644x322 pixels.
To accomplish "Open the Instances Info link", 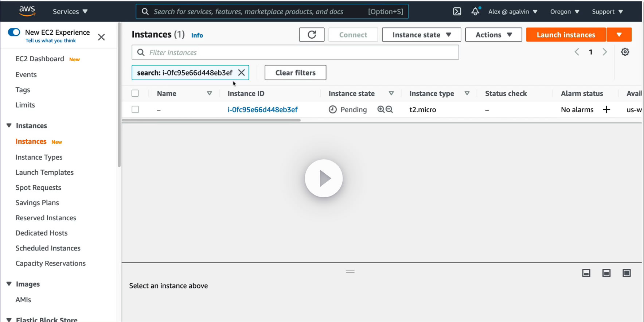I will pyautogui.click(x=197, y=35).
